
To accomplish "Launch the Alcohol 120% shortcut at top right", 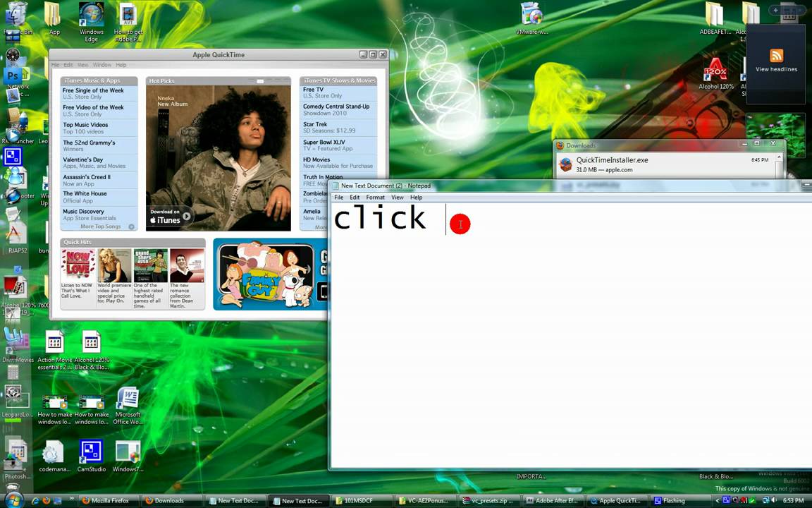I will tap(715, 70).
